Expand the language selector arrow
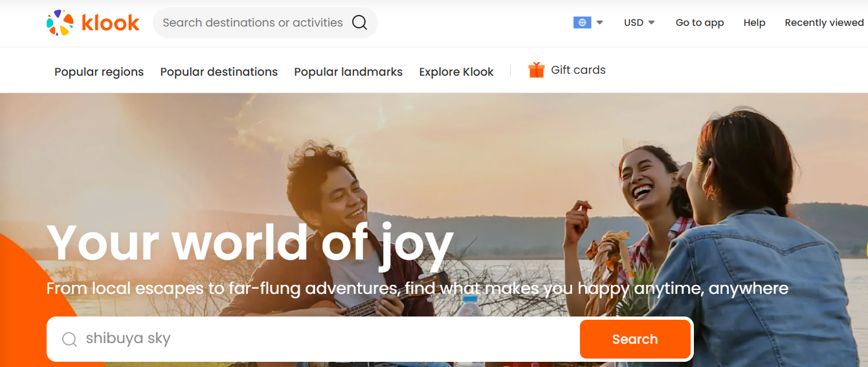The width and height of the screenshot is (868, 367). (600, 23)
